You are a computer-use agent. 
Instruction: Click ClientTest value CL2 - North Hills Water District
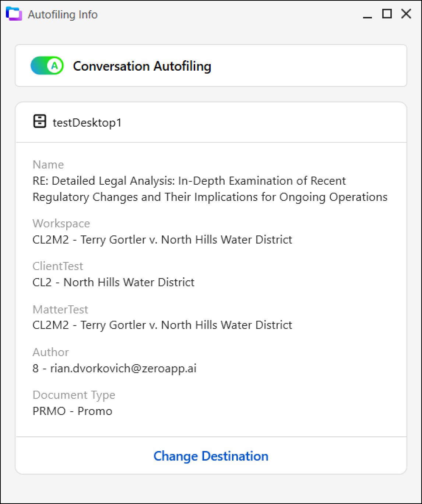coord(113,282)
